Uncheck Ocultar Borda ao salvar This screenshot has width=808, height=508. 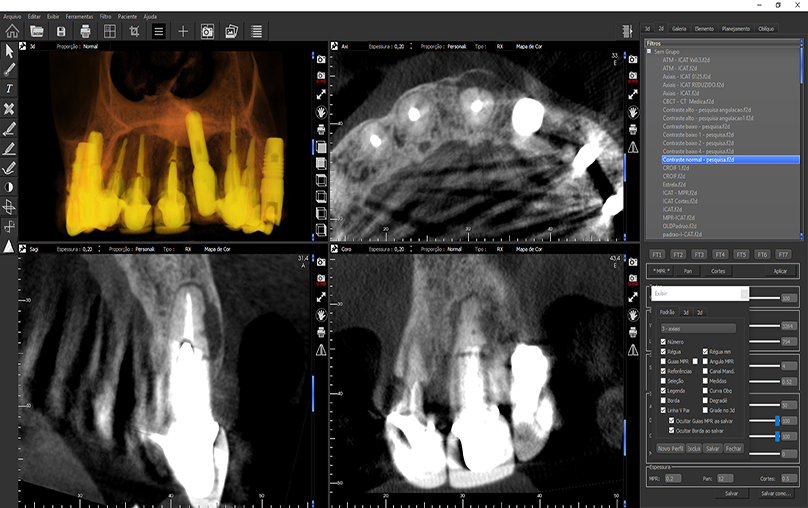[672, 429]
